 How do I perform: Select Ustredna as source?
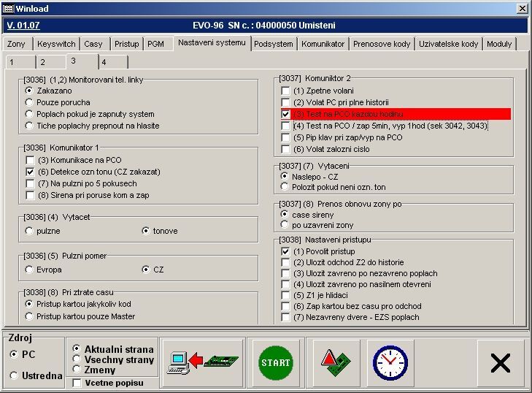click(15, 375)
